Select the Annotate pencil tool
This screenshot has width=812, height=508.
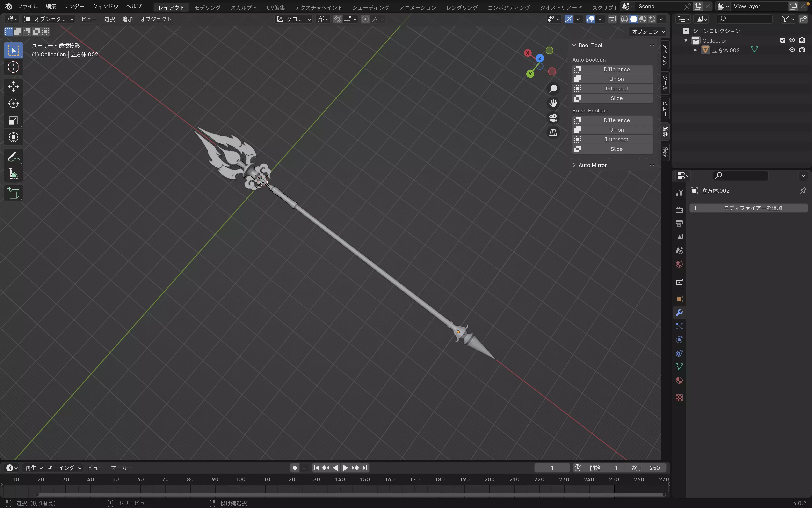pos(14,157)
